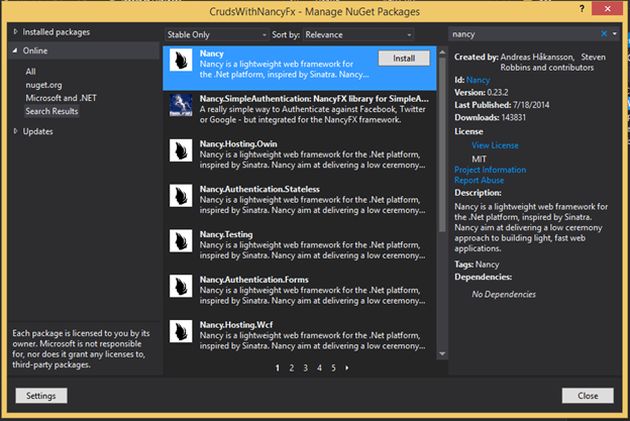
Task: Click the Nancy Id link
Action: click(x=478, y=80)
